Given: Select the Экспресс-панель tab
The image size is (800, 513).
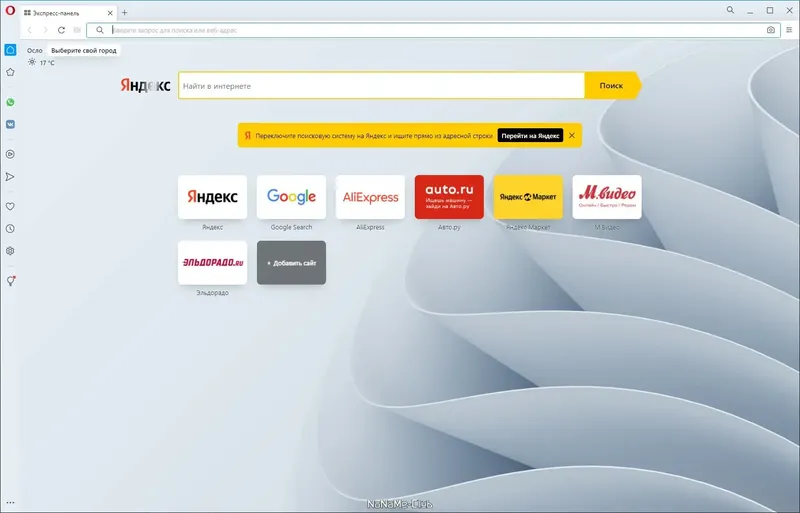Looking at the screenshot, I should click(68, 13).
